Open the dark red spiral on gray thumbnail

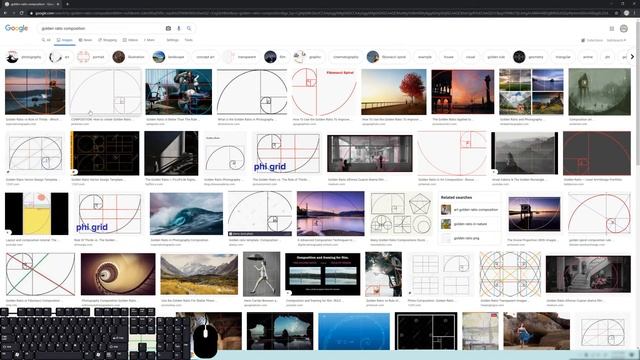(x=597, y=153)
